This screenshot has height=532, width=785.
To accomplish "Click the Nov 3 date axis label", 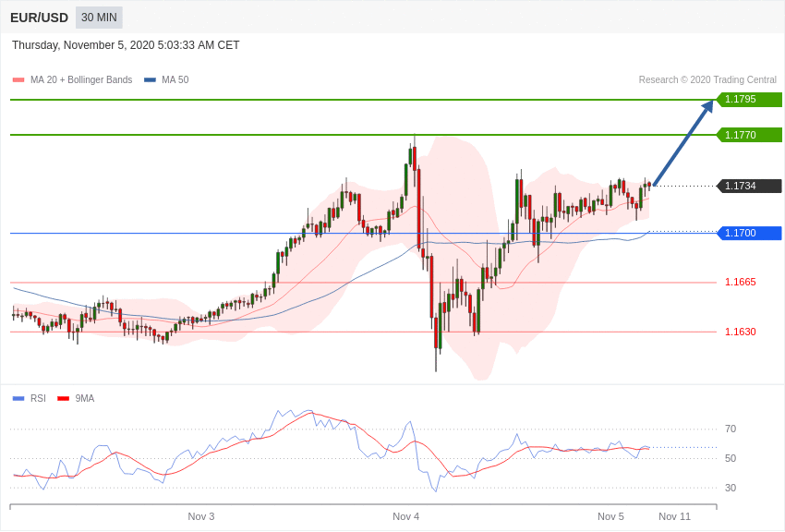I will 201,516.
